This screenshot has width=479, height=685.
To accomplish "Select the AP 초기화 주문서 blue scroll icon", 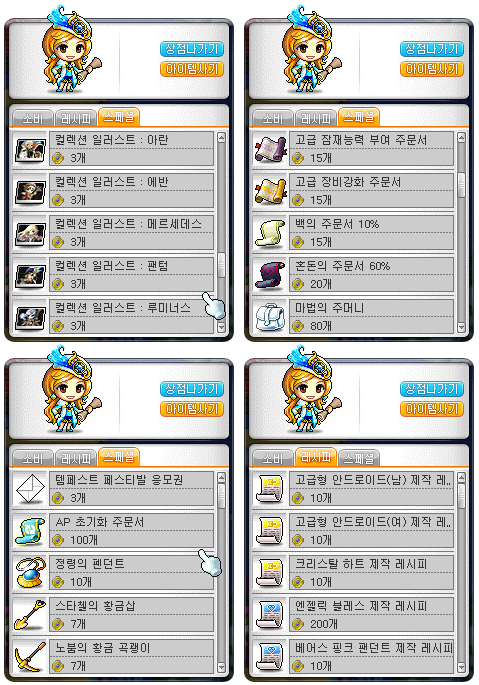I will click(30, 531).
